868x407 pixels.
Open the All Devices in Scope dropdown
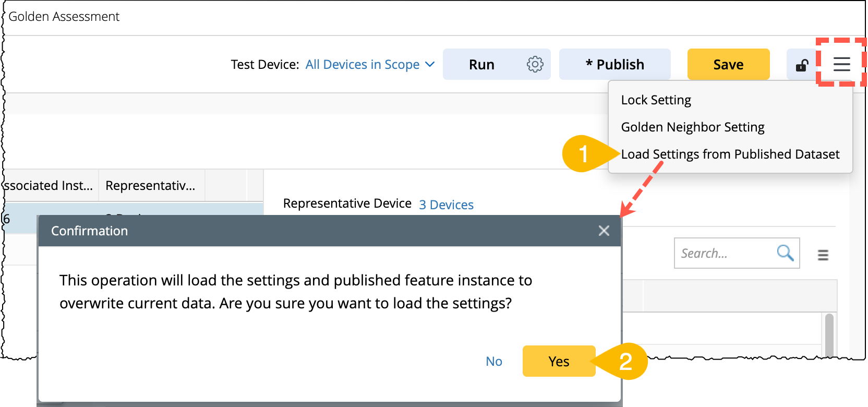pos(363,64)
